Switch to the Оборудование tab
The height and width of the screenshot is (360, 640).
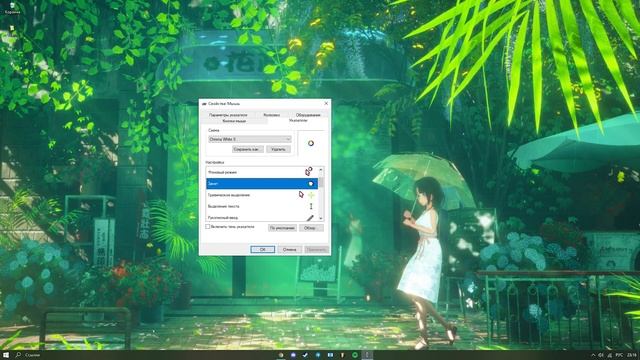[308, 115]
